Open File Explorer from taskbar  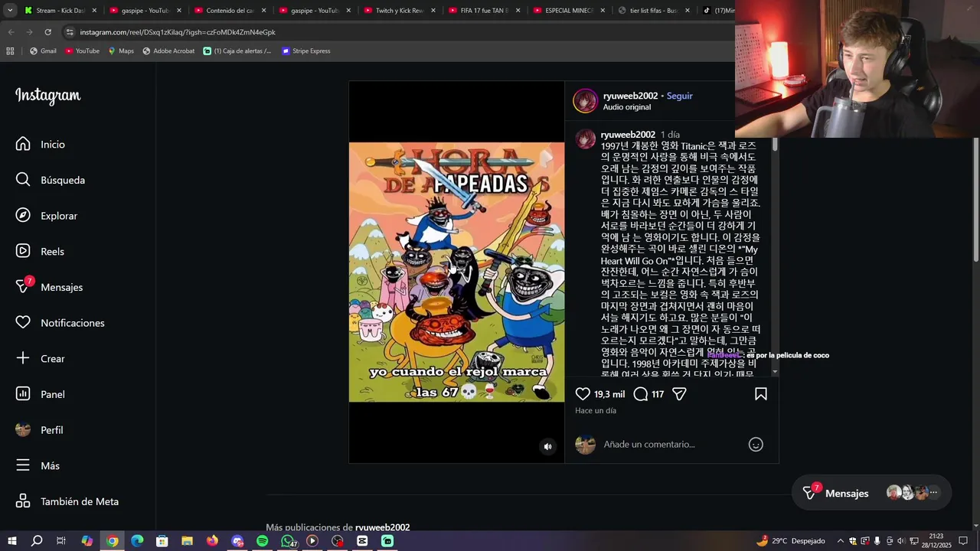(x=187, y=541)
